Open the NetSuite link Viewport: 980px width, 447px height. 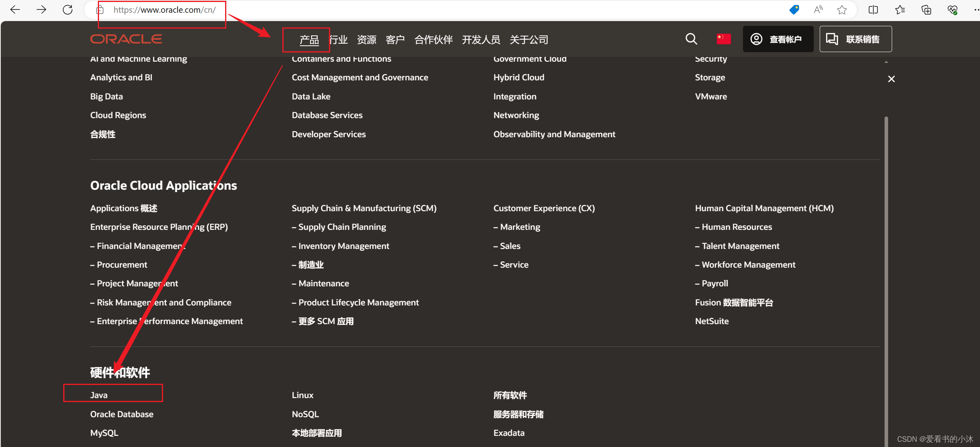(712, 321)
